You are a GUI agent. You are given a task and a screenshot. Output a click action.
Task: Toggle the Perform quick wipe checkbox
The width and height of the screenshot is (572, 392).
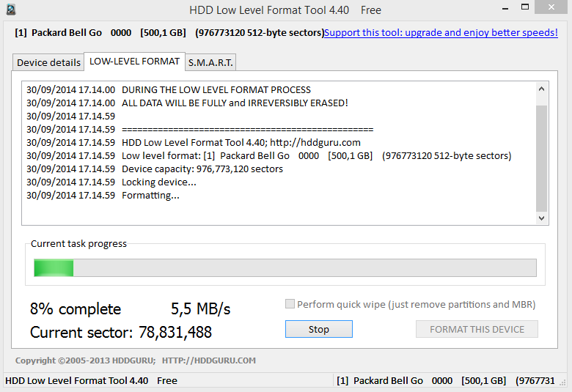290,304
